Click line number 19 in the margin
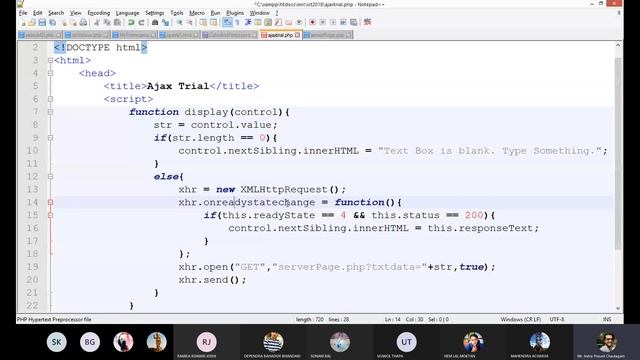The height and width of the screenshot is (360, 640). 32,267
